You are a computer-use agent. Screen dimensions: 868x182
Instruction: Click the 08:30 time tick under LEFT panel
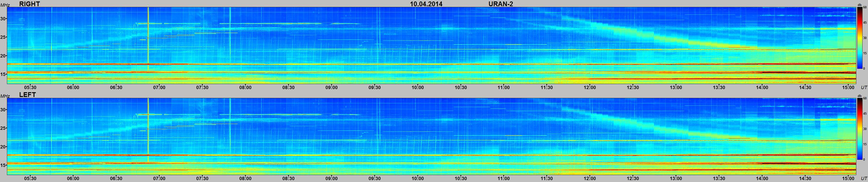[x=288, y=178]
